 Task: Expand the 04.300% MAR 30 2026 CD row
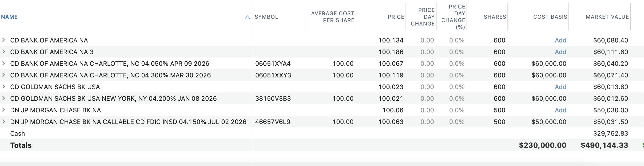click(3, 75)
